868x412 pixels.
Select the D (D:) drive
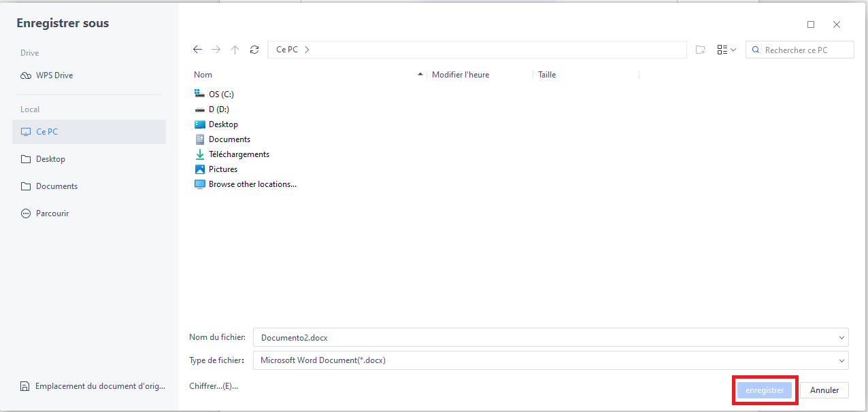[x=214, y=109]
